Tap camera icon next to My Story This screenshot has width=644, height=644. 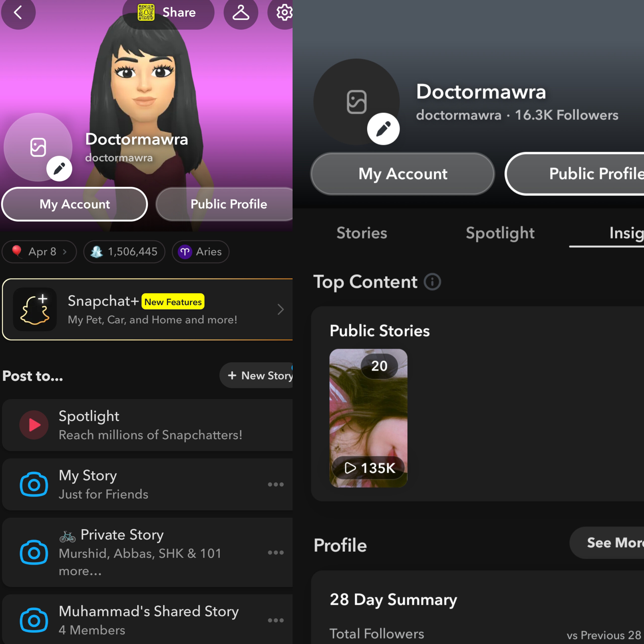pos(34,484)
